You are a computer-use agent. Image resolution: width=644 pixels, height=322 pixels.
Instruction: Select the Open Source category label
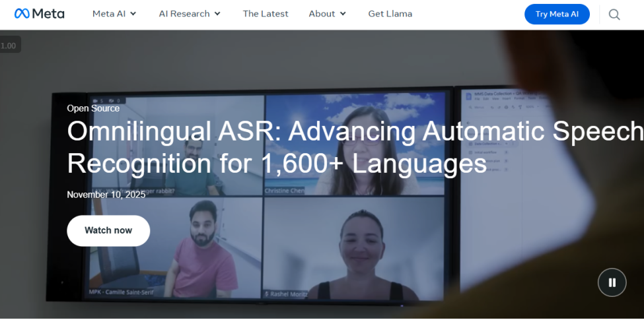click(x=93, y=108)
